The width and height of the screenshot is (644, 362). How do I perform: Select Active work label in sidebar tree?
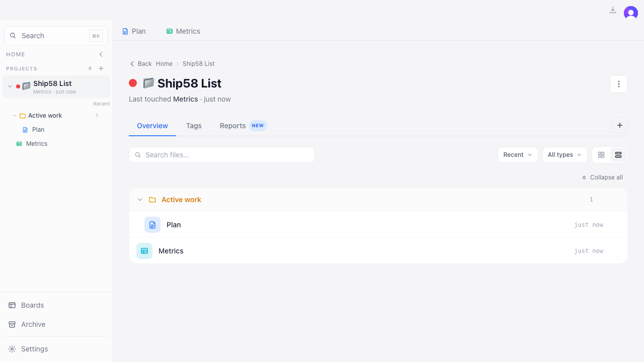click(x=45, y=116)
